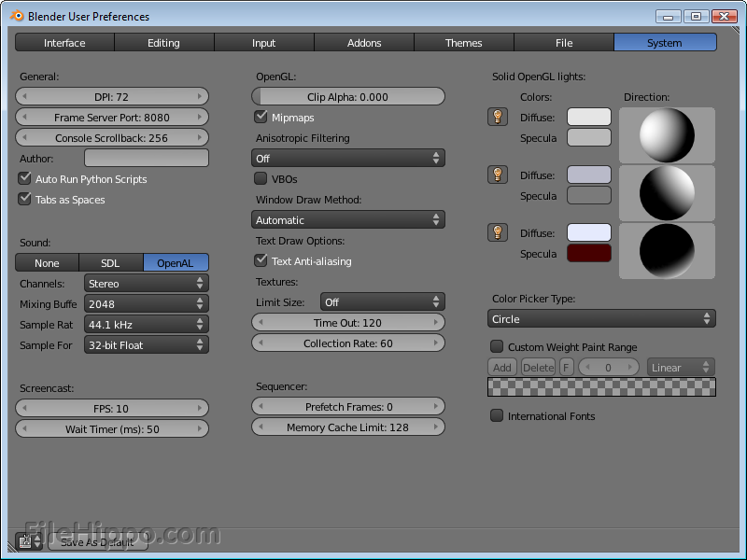Enable Custom Weight Paint Range
The image size is (747, 560).
496,346
